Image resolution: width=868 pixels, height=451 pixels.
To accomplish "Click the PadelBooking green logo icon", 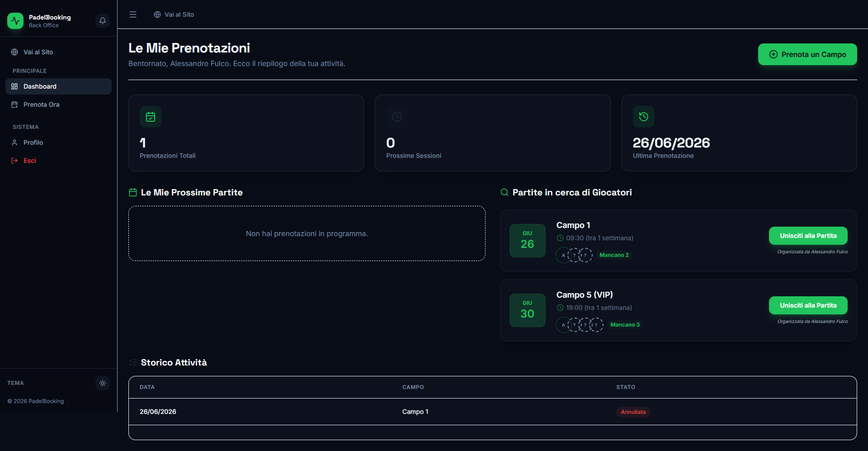I will (15, 21).
